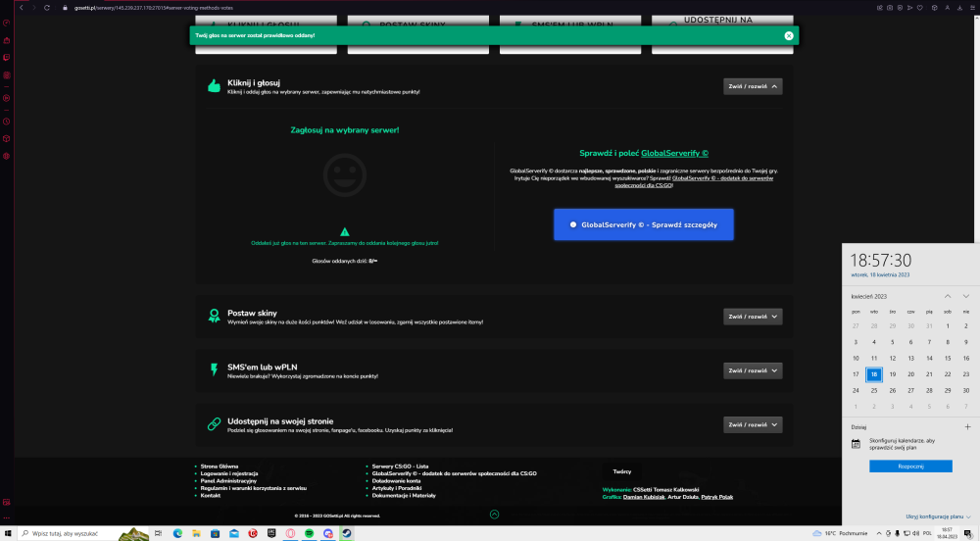The width and height of the screenshot is (980, 541).
Task: Collapse the Kliknij i głosuj section
Action: pos(753,86)
